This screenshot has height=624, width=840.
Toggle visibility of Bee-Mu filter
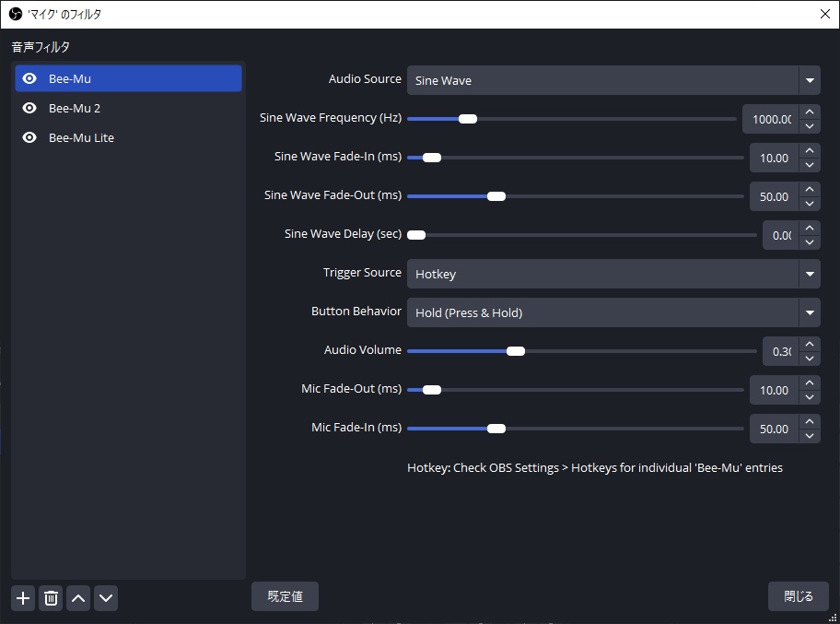point(29,78)
